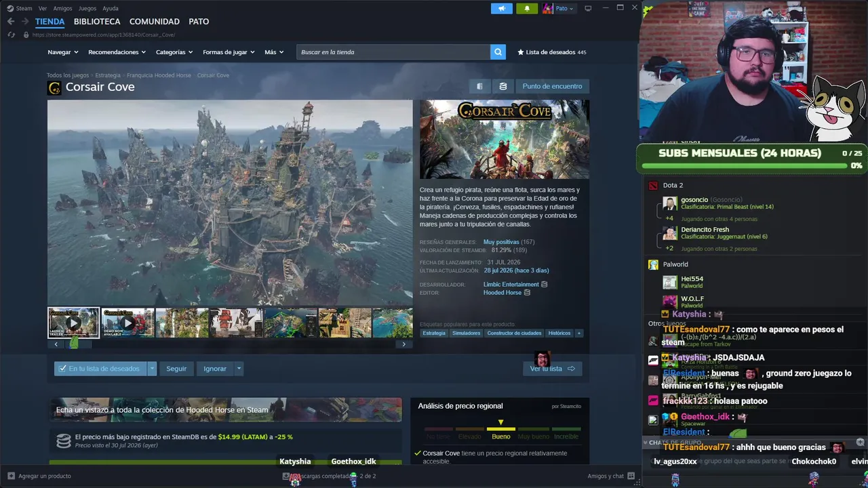Expand the Ignorar options dropdown arrow
Viewport: 868px width, 488px height.
(239, 369)
